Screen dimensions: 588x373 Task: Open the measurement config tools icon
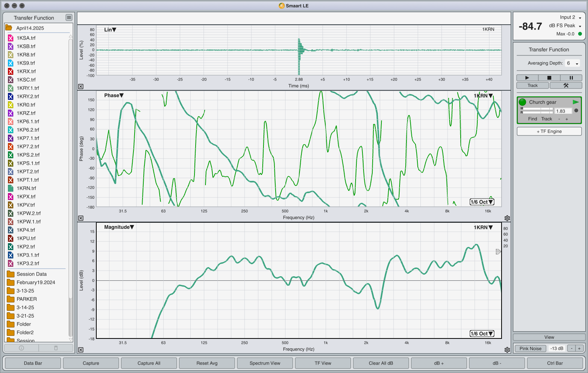coord(566,86)
